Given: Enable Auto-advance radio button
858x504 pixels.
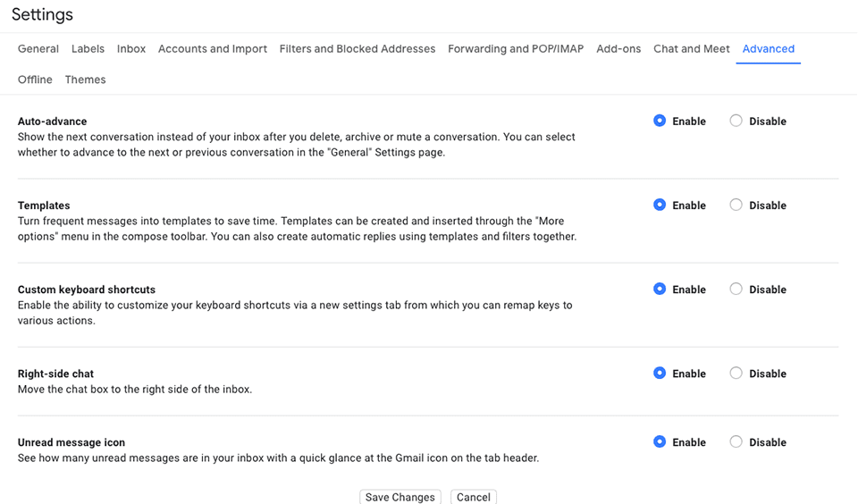Looking at the screenshot, I should point(660,121).
